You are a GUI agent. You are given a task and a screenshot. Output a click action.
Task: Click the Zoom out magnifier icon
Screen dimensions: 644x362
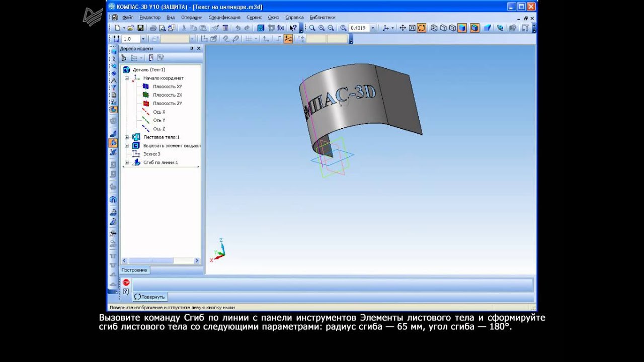click(x=331, y=28)
